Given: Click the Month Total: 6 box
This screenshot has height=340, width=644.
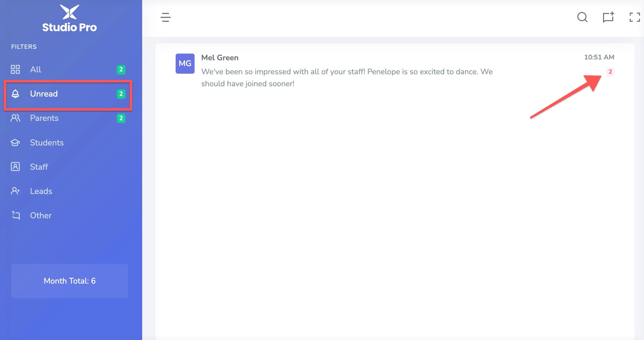Looking at the screenshot, I should coord(70,281).
